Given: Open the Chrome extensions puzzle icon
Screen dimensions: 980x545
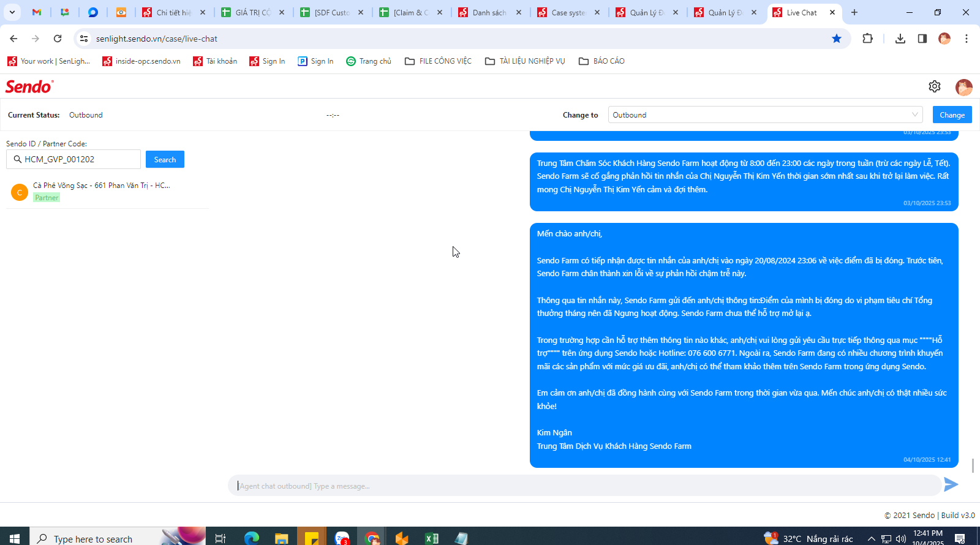Looking at the screenshot, I should click(x=867, y=39).
